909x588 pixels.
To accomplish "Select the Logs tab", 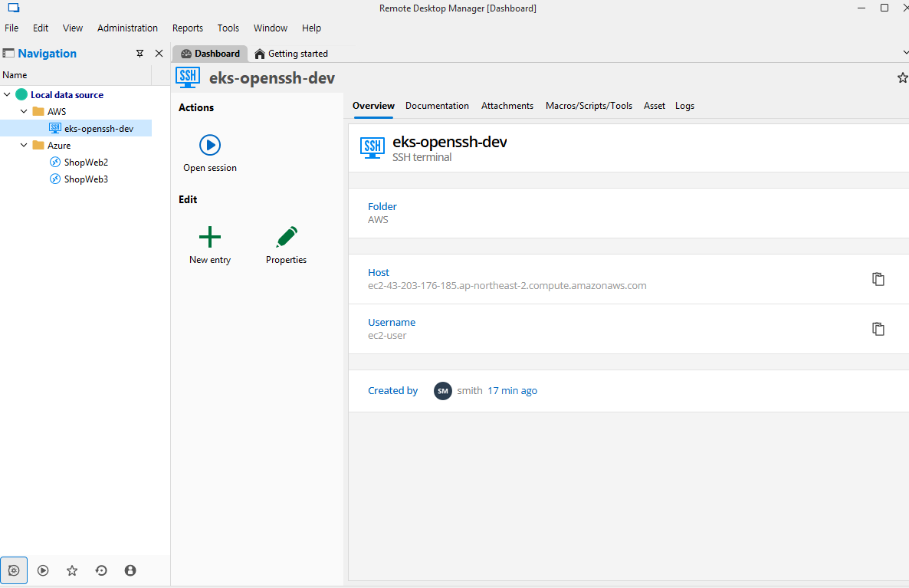I will (x=684, y=106).
